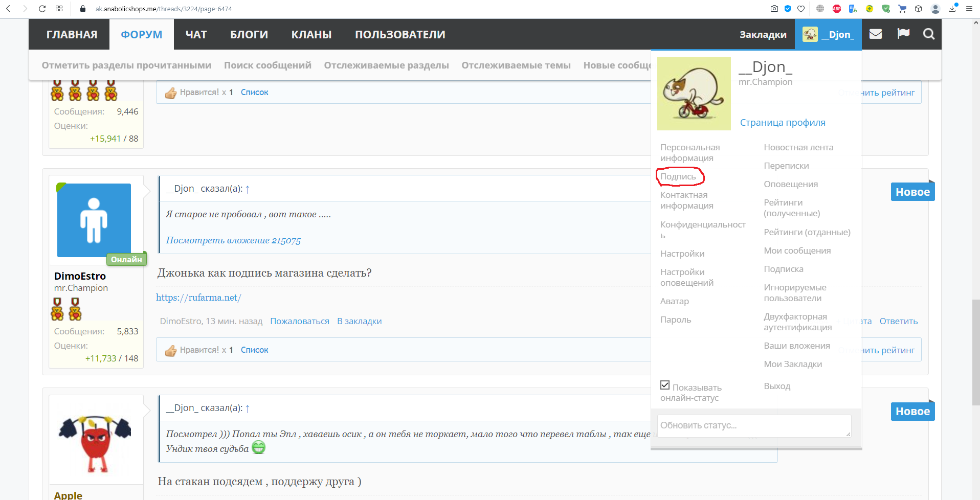The width and height of the screenshot is (980, 500).
Task: Click the page vertical scrollbar thumb
Action: (976, 352)
